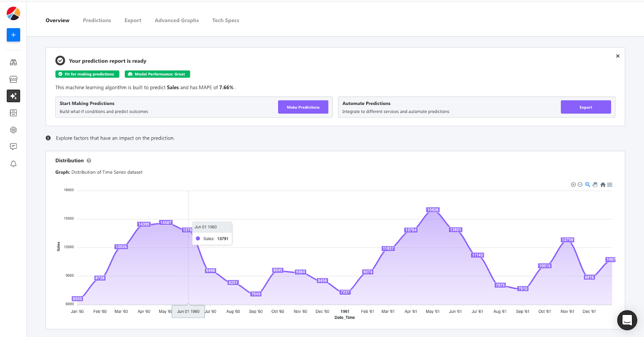Click the 9364 data point label

300,272
